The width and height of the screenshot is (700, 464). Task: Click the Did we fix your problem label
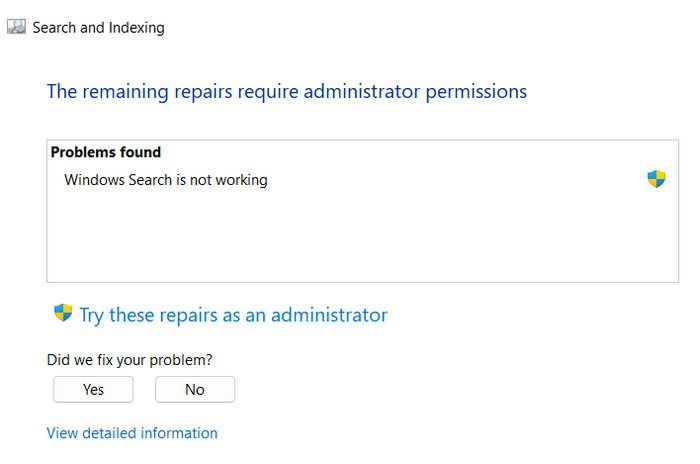pos(129,360)
